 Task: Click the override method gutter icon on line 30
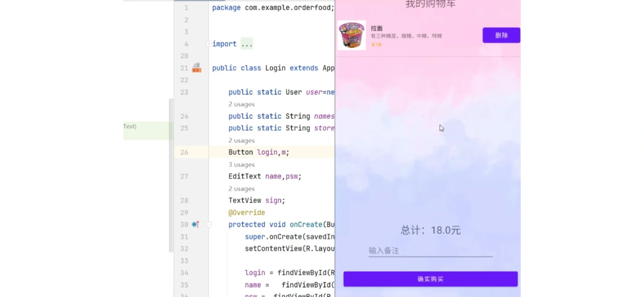click(x=196, y=224)
